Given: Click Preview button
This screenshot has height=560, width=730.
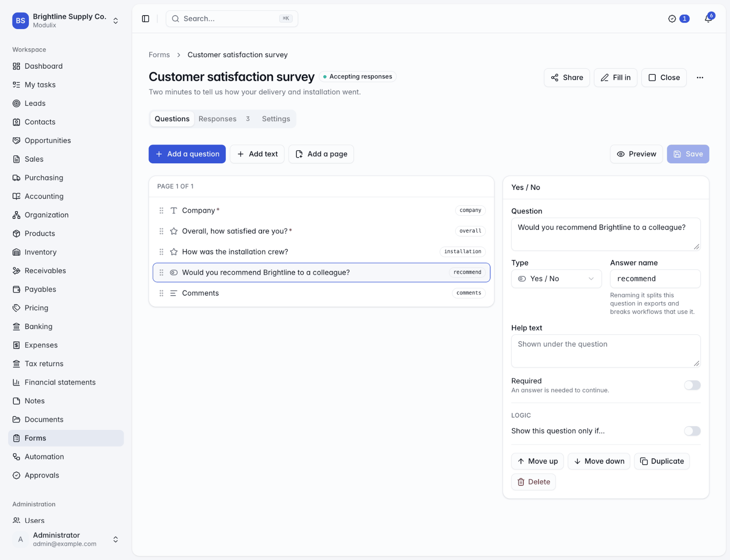Looking at the screenshot, I should coord(636,154).
